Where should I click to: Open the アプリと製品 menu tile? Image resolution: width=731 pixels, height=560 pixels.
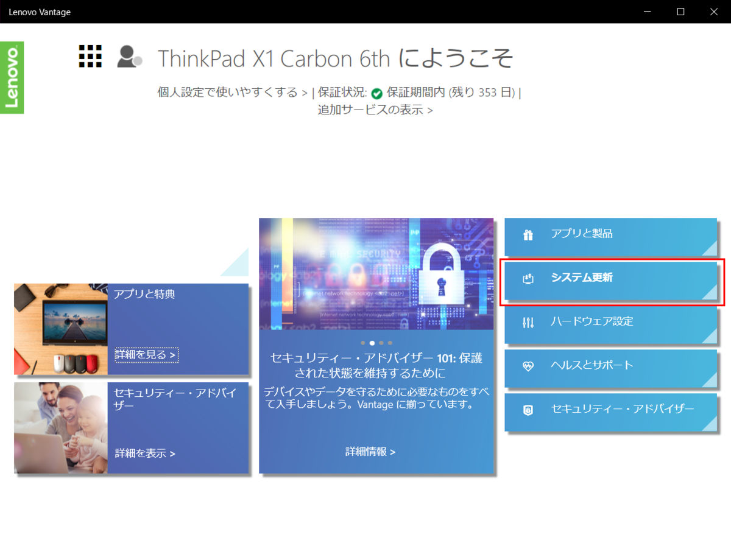point(610,237)
